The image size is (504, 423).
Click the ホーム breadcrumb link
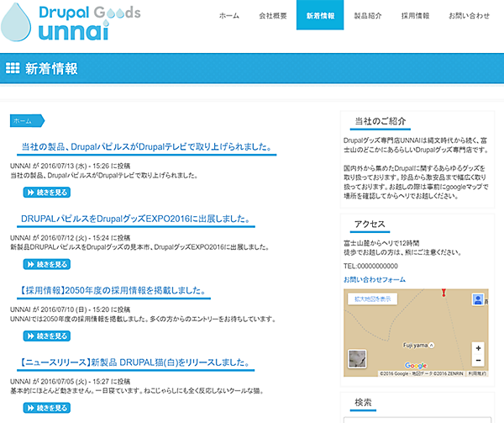coord(27,121)
